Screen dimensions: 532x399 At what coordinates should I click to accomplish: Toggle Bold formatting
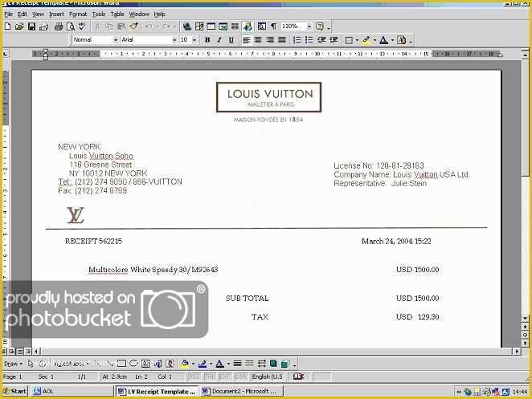207,40
